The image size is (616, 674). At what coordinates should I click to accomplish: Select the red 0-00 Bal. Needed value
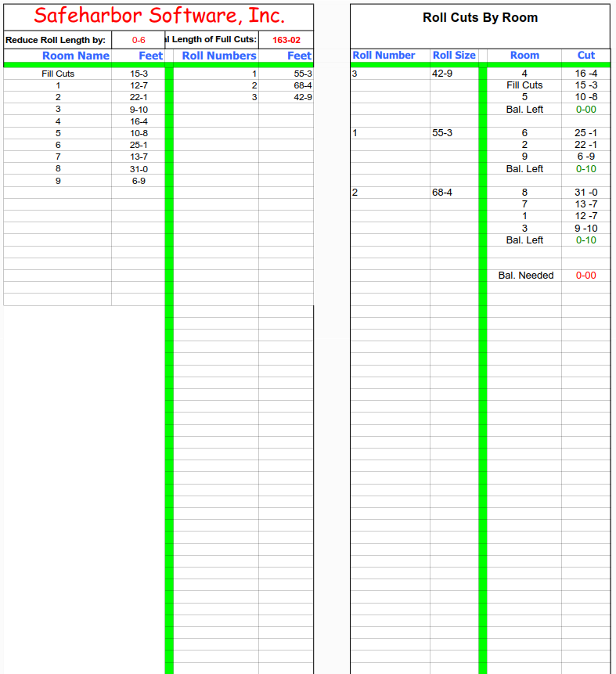[x=585, y=276]
